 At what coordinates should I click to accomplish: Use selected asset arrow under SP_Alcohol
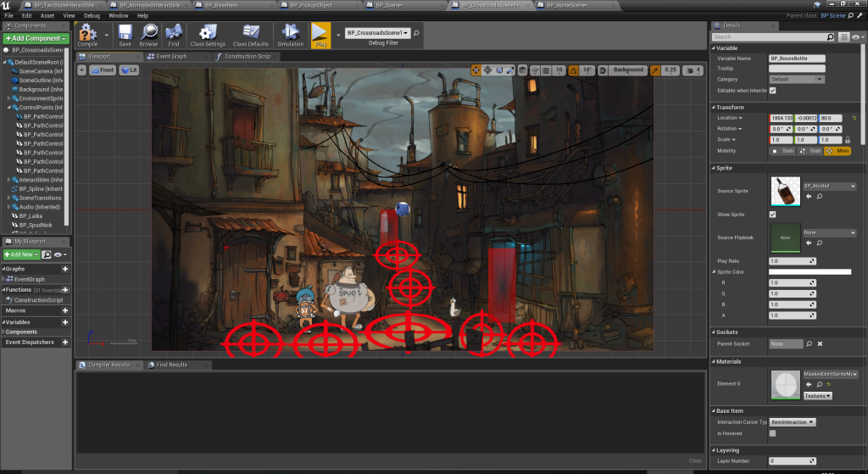click(x=809, y=196)
